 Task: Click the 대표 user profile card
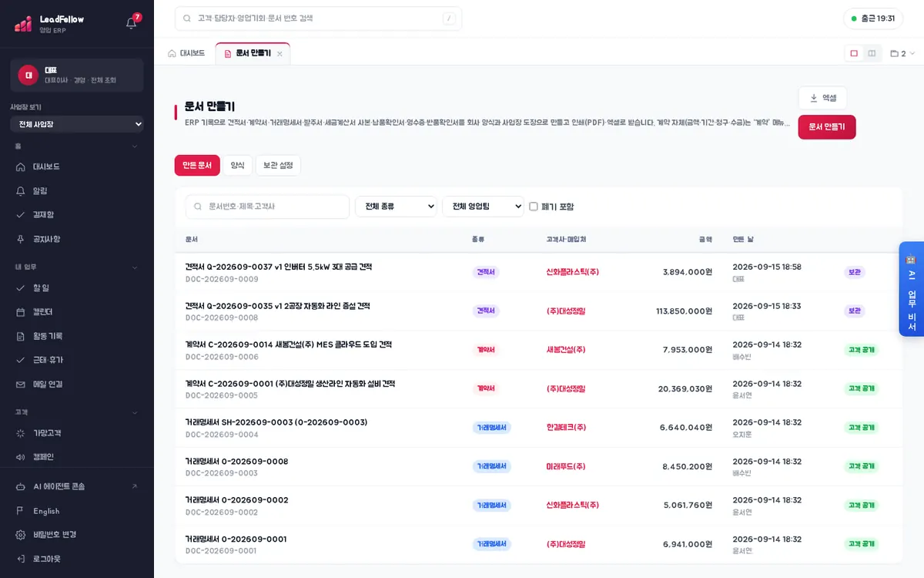tap(77, 76)
